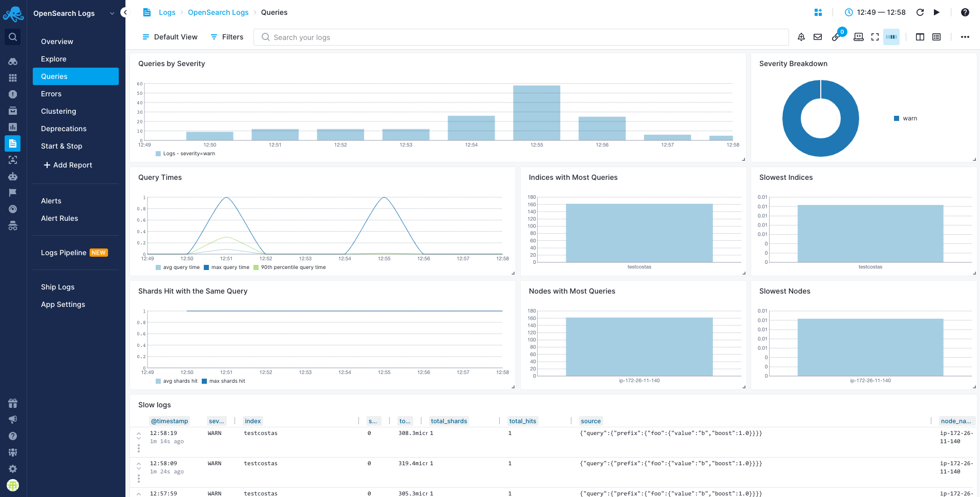Screen dimensions: 980x497
Task: Click the add dashboard component icon
Action: tap(818, 12)
